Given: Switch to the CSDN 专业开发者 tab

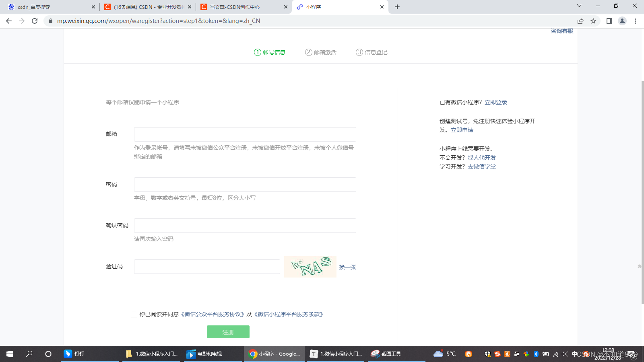Looking at the screenshot, I should pyautogui.click(x=147, y=7).
